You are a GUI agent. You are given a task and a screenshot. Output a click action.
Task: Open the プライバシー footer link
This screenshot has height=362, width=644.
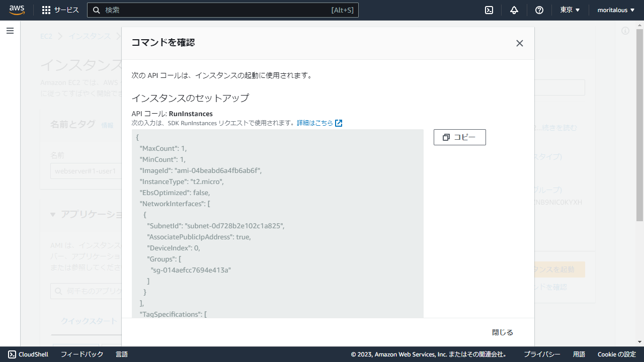(x=542, y=354)
